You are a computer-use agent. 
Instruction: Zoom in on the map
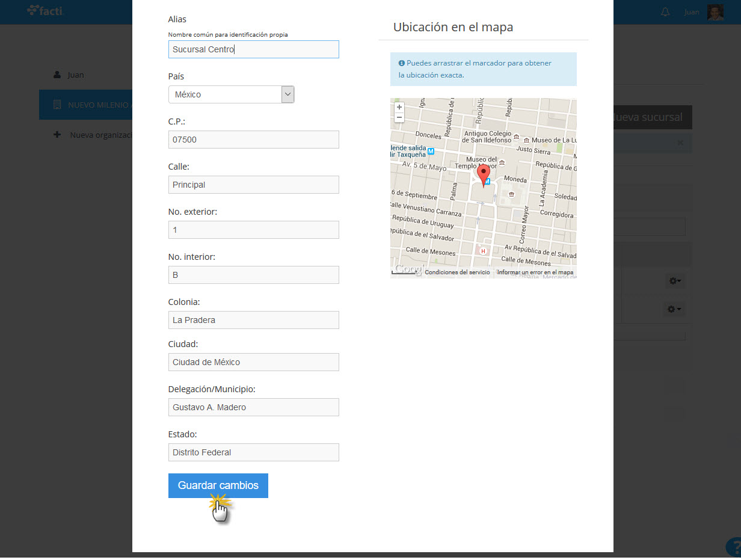[399, 107]
